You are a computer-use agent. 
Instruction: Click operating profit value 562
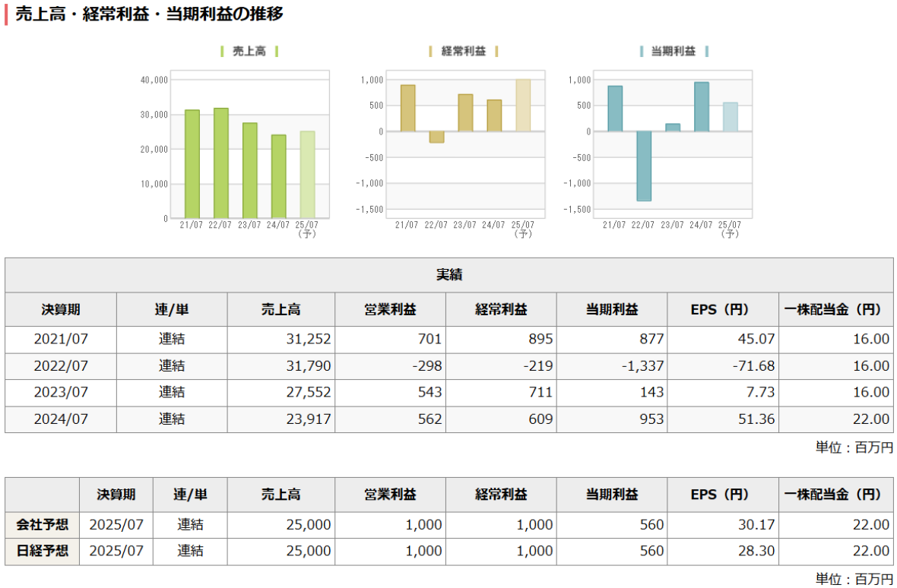[429, 419]
